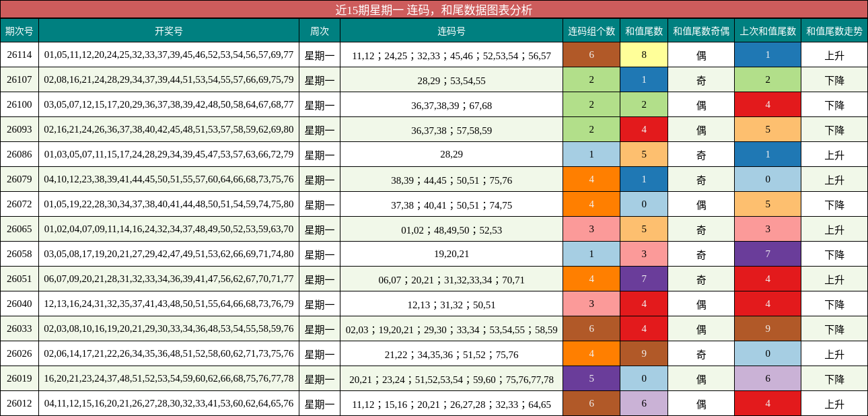The width and height of the screenshot is (868, 416).
Task: Click period number 26100
Action: (x=20, y=104)
